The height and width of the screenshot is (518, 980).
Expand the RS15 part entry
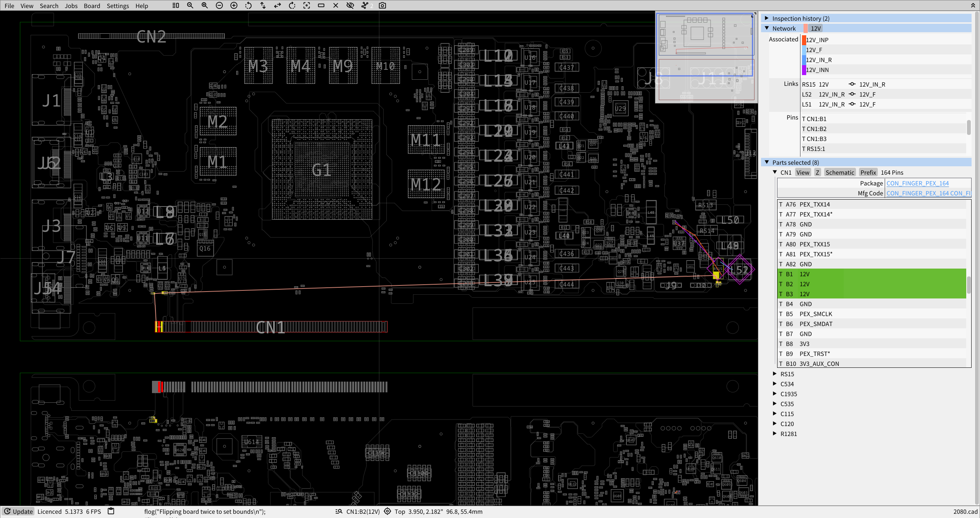775,374
